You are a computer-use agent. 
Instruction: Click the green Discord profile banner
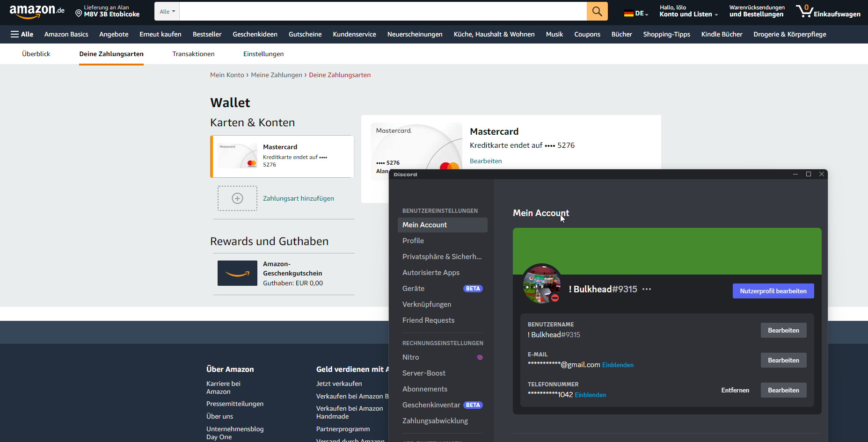[667, 248]
